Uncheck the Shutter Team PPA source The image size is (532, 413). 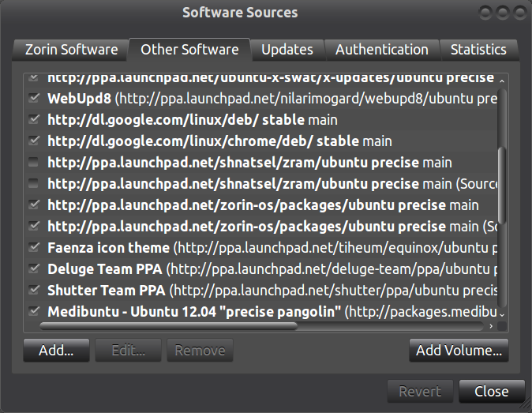(x=34, y=290)
